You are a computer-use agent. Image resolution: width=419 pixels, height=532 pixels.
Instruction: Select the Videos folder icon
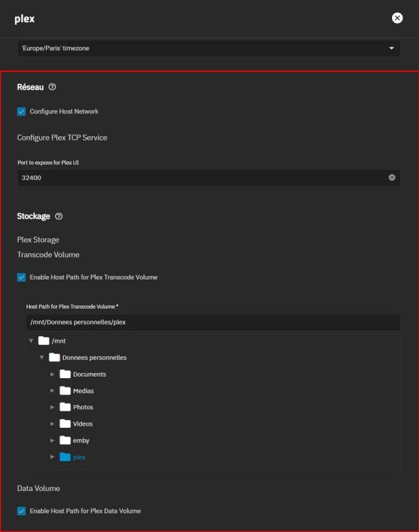click(x=65, y=423)
